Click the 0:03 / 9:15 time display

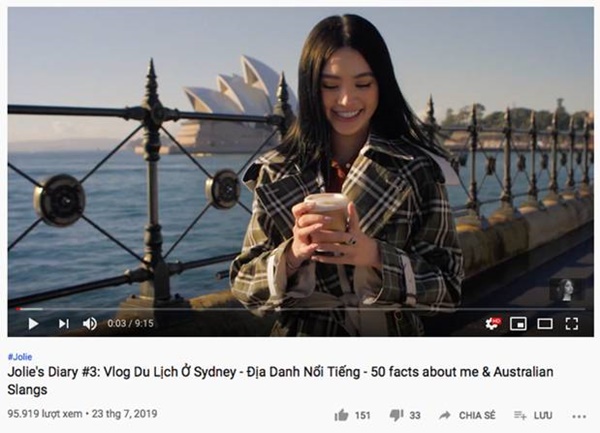(130, 324)
